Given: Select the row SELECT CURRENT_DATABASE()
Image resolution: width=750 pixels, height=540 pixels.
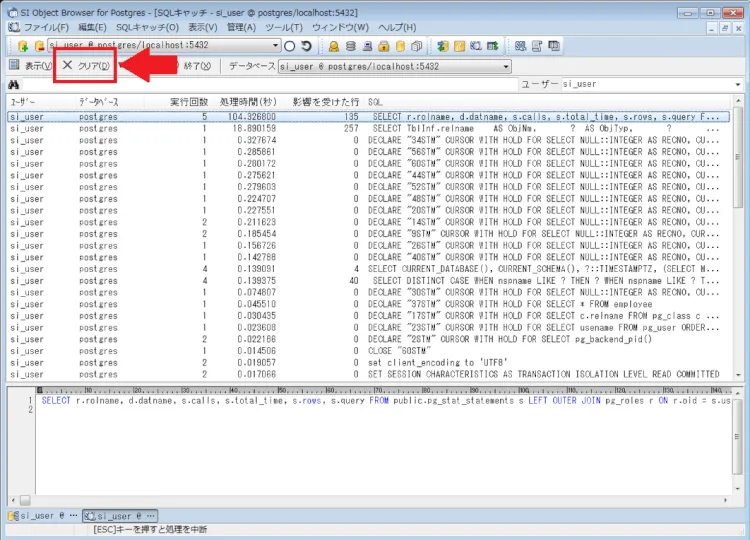Looking at the screenshot, I should [x=368, y=269].
